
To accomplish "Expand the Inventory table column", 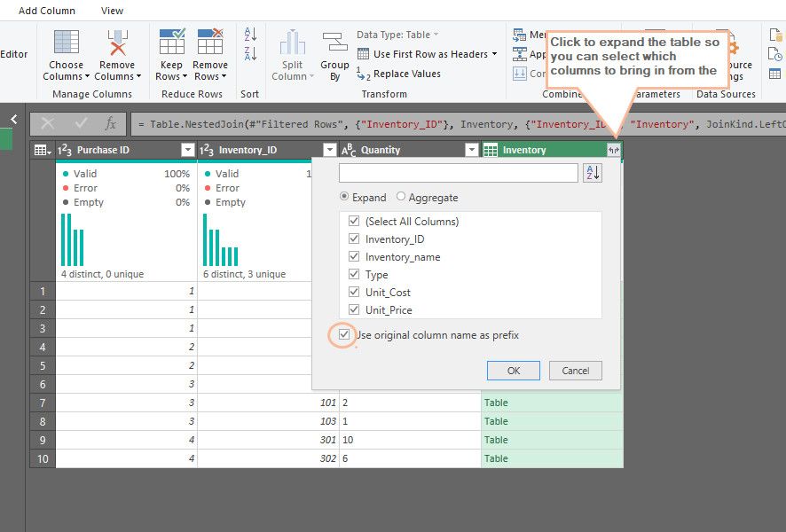I will pyautogui.click(x=614, y=150).
